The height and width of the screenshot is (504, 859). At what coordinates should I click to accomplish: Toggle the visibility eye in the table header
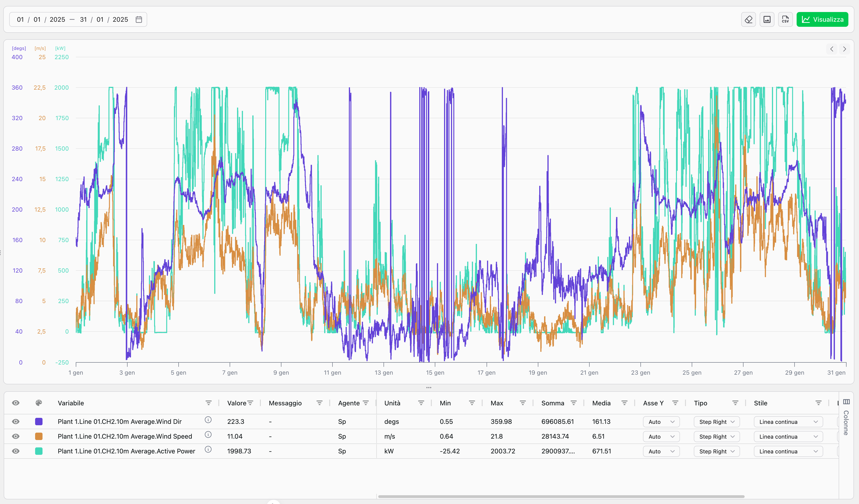[x=16, y=403]
